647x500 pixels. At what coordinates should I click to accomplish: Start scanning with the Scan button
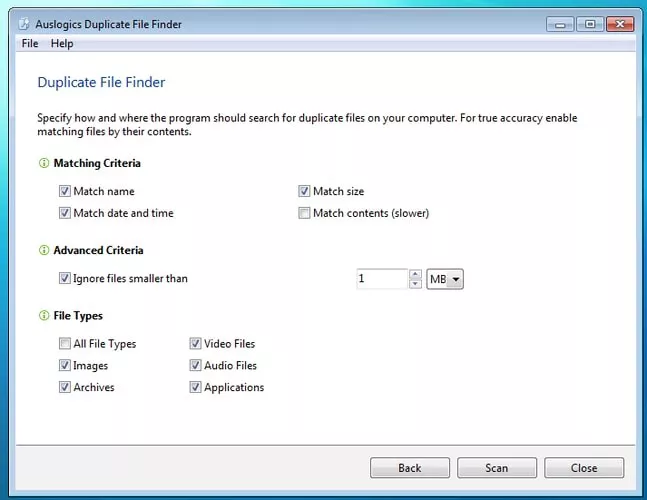pos(497,468)
